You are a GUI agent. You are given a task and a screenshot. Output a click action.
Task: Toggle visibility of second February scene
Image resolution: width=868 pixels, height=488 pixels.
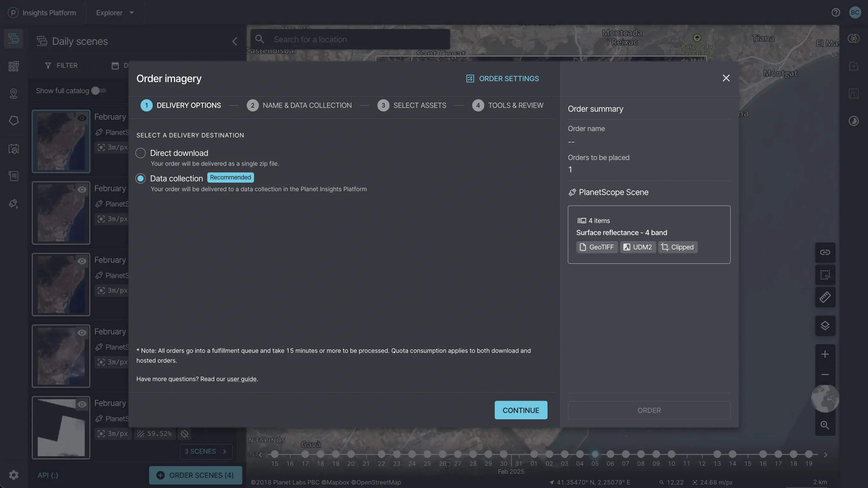pos(82,190)
